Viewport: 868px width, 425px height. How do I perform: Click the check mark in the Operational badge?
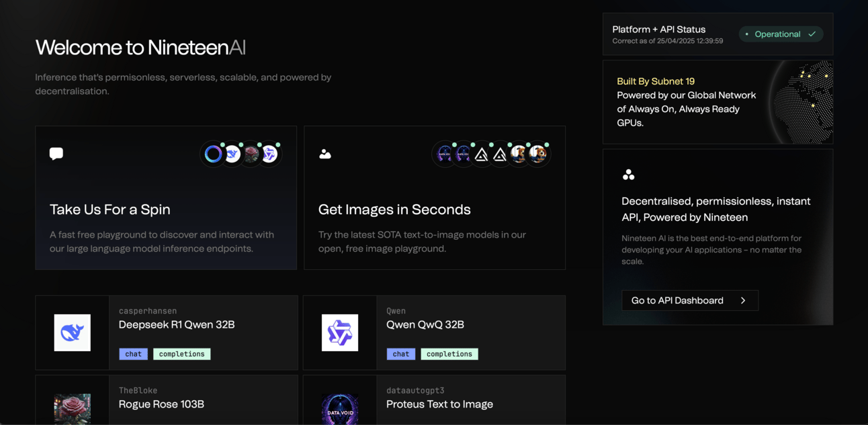click(812, 34)
